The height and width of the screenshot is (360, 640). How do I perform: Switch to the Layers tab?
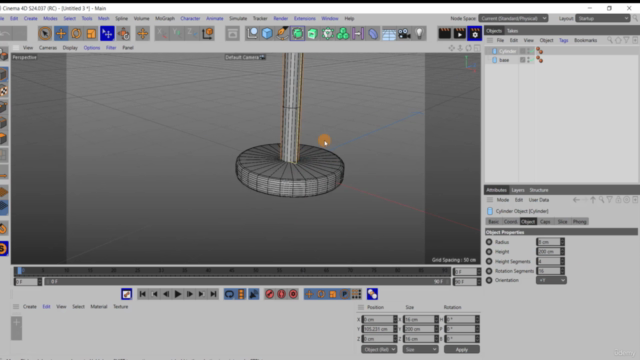[x=518, y=190]
